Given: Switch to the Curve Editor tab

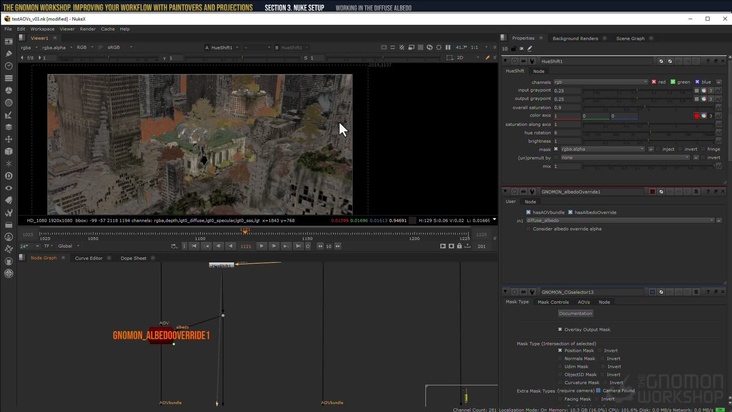Looking at the screenshot, I should [x=89, y=258].
